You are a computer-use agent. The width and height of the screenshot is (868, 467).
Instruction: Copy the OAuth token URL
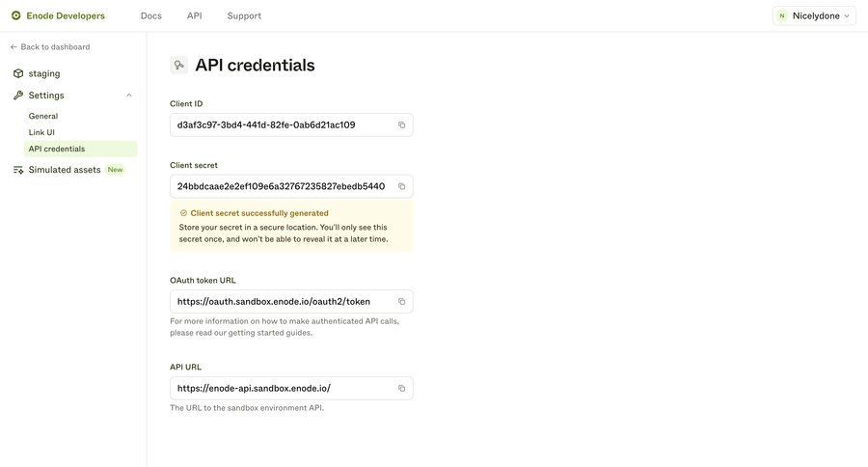tap(402, 302)
